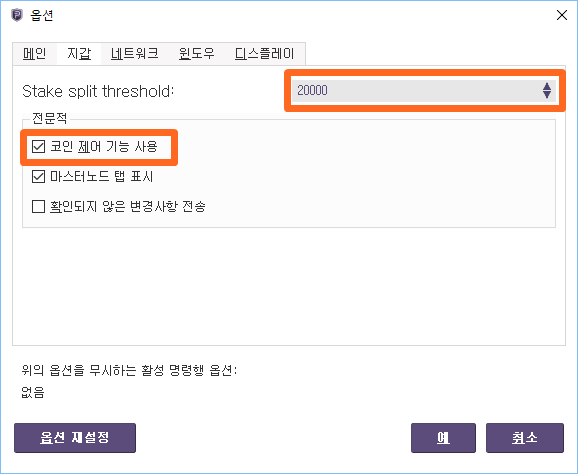Open the 디스플레이 tab
Screen dimensions: 578x474
[264, 54]
